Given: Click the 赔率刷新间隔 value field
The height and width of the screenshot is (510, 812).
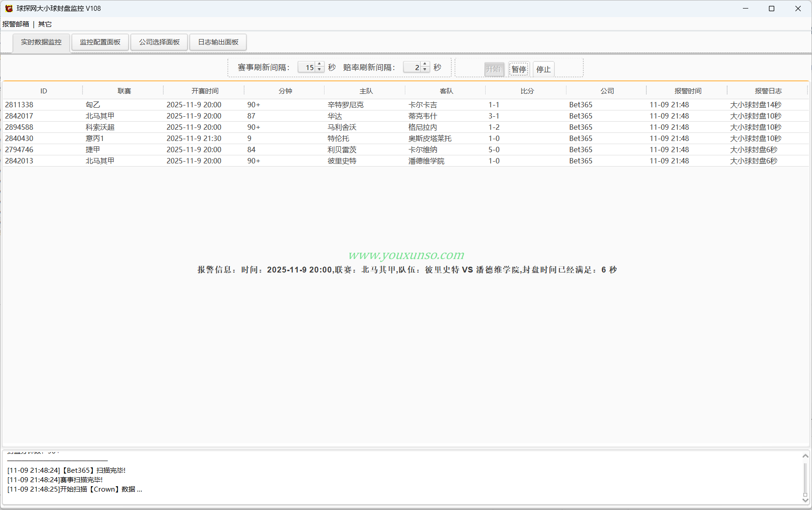Looking at the screenshot, I should 413,67.
